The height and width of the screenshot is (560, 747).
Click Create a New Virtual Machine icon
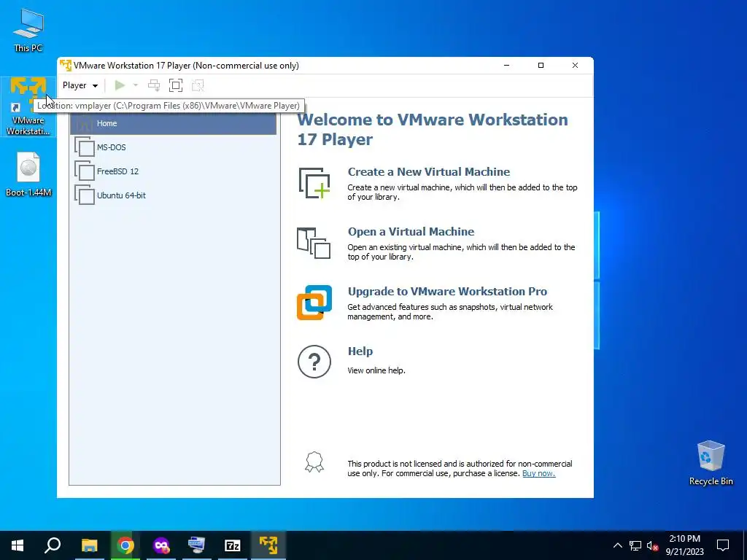314,183
